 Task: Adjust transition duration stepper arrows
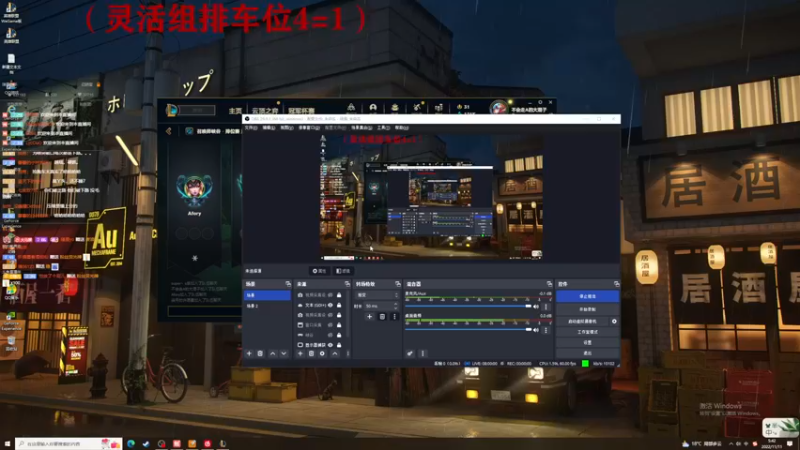coord(395,306)
